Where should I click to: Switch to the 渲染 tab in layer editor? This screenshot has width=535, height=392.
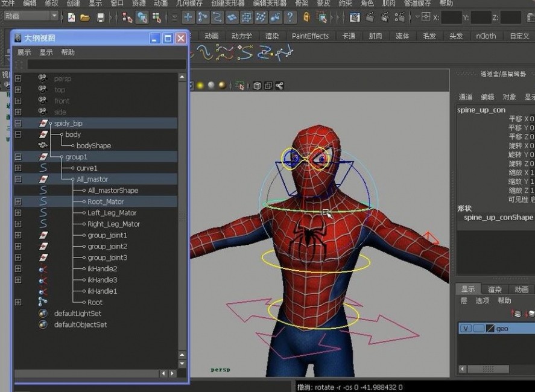[x=495, y=289]
